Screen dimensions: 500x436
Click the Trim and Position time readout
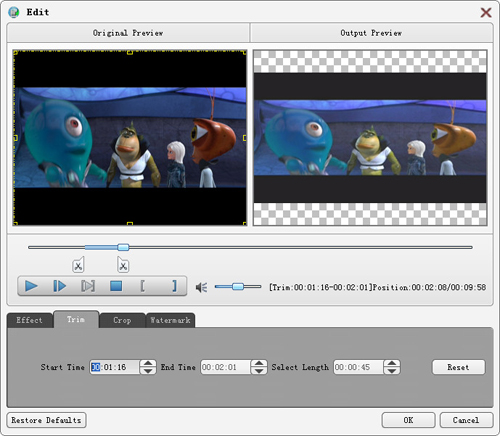pyautogui.click(x=377, y=287)
